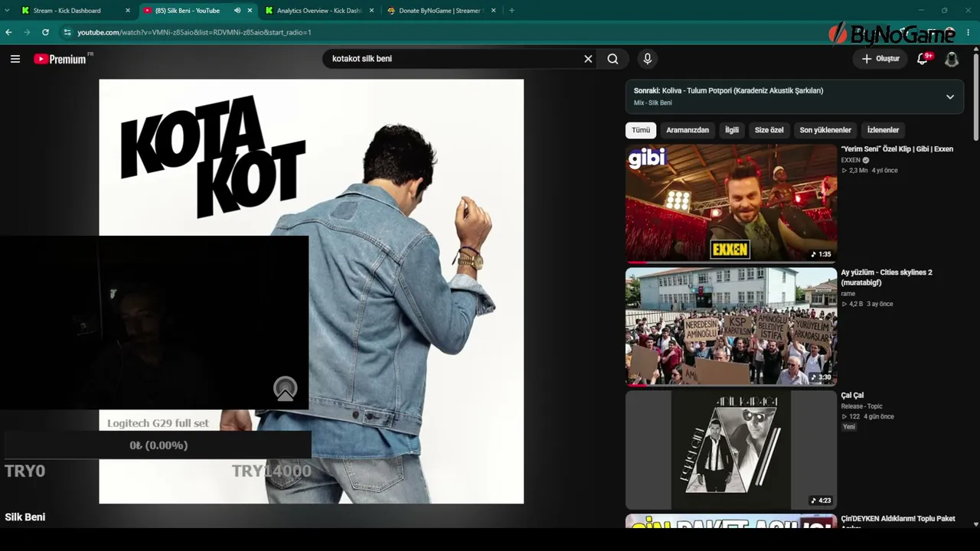
Task: Click the Sonraki: Koliva - Tulum Potpori text
Action: coord(728,90)
